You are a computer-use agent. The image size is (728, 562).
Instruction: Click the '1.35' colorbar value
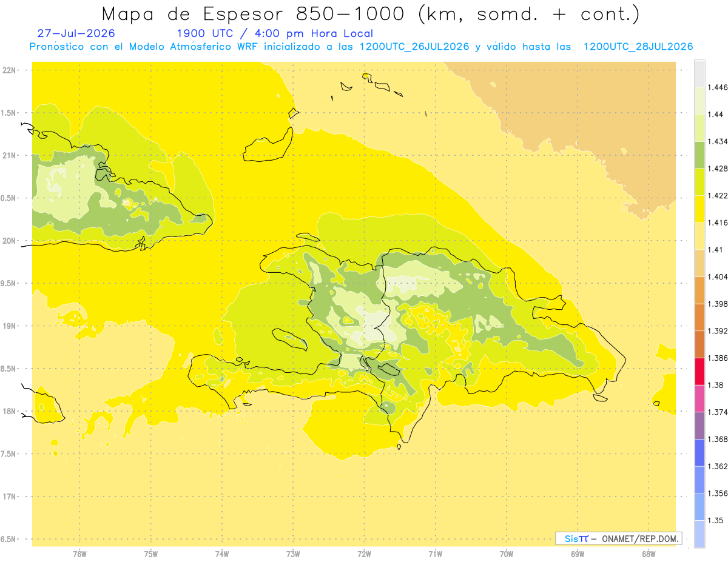click(715, 521)
